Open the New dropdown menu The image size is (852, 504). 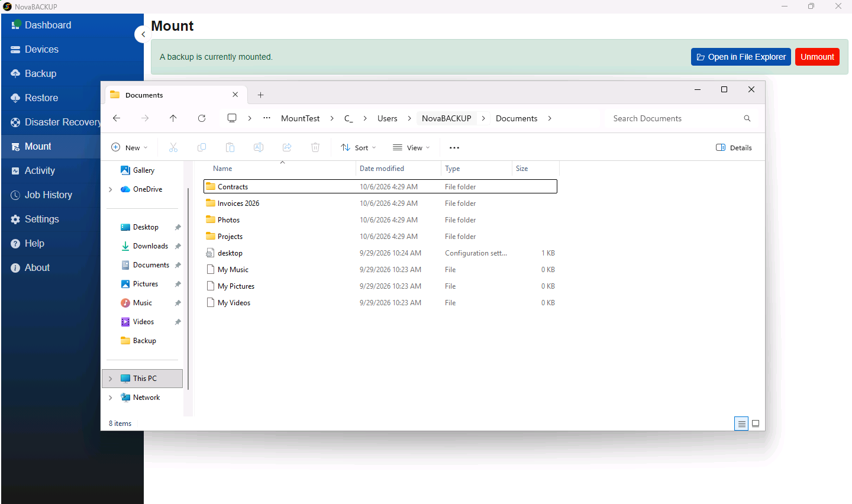pyautogui.click(x=130, y=147)
